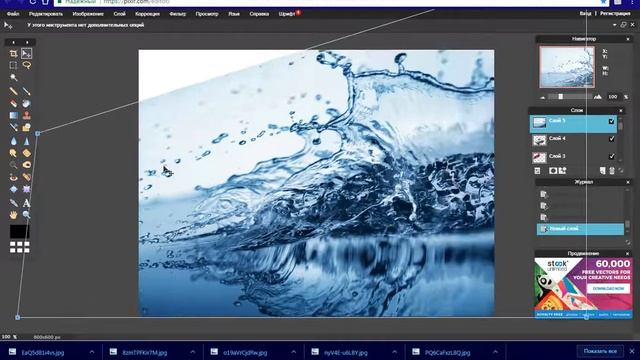This screenshot has height=360, width=640.
Task: Expand the tool options bar dropdown arrow
Action: click(x=615, y=25)
